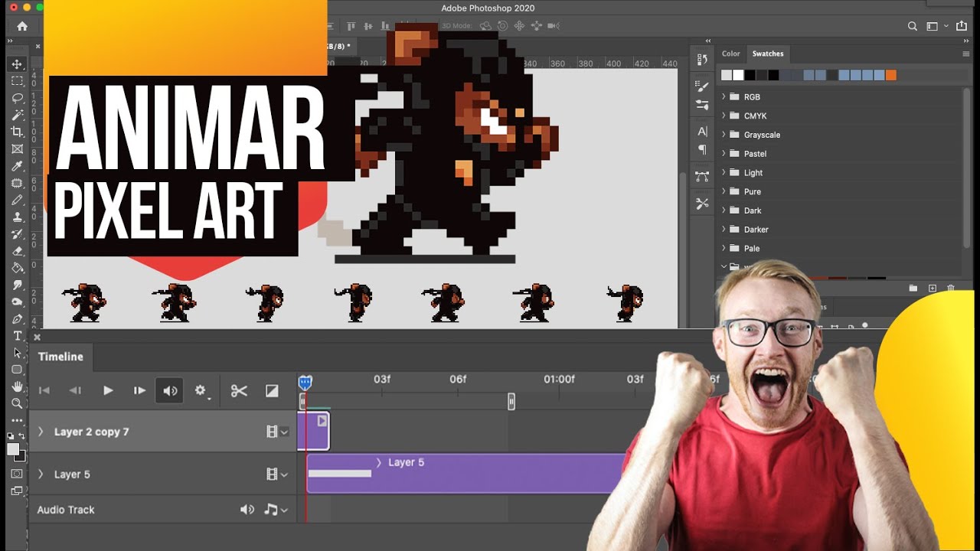Click the blue timeline playhead marker
This screenshot has width=980, height=551.
[305, 382]
